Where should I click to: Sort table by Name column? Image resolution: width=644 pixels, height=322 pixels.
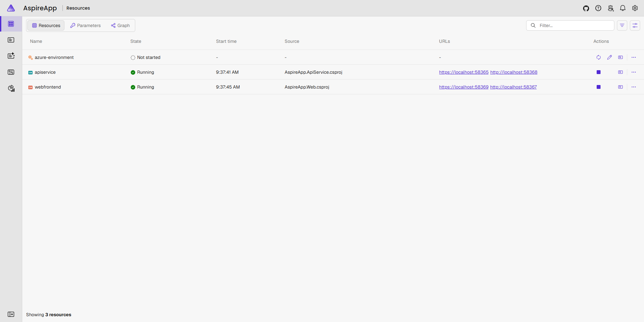(x=36, y=41)
